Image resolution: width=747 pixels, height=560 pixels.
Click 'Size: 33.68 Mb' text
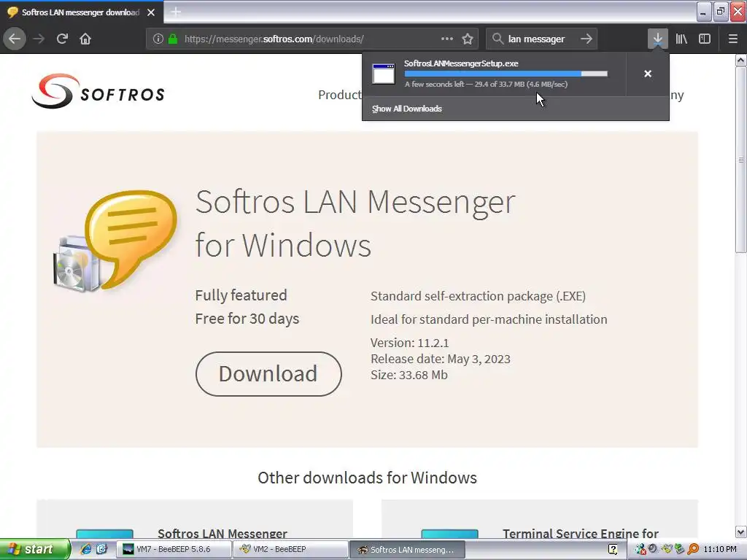pos(409,376)
